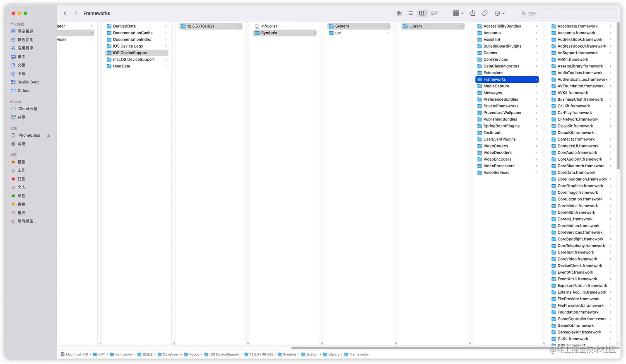
Task: Click Developer in path bar
Action: tap(168, 354)
